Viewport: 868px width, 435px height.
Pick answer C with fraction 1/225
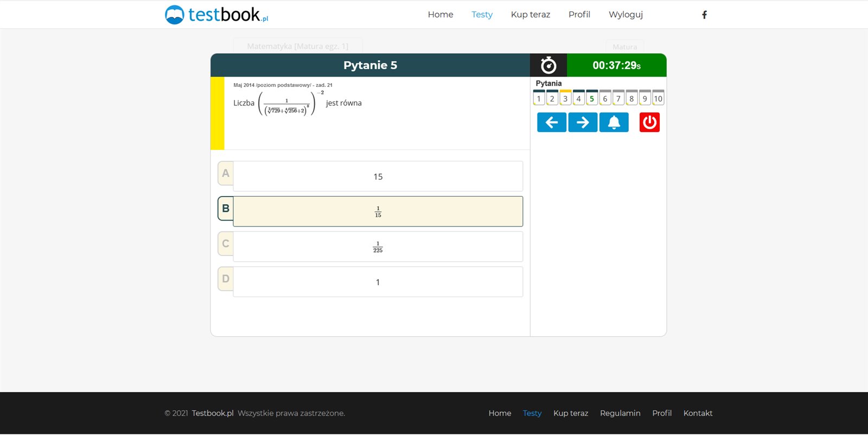(378, 247)
